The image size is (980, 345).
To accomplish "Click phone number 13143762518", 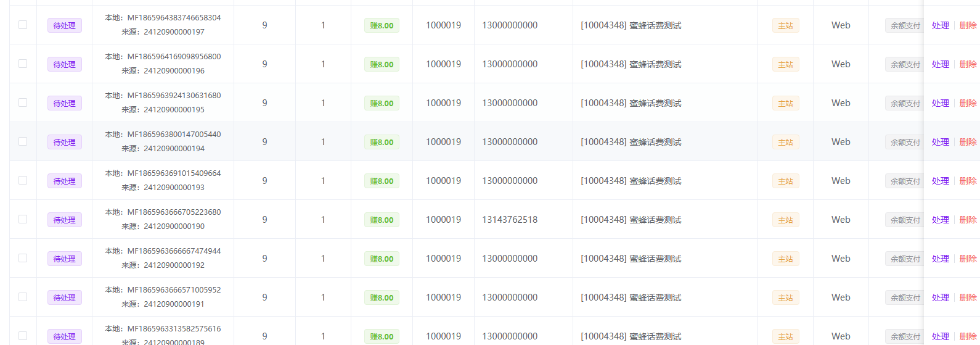I will 510,220.
